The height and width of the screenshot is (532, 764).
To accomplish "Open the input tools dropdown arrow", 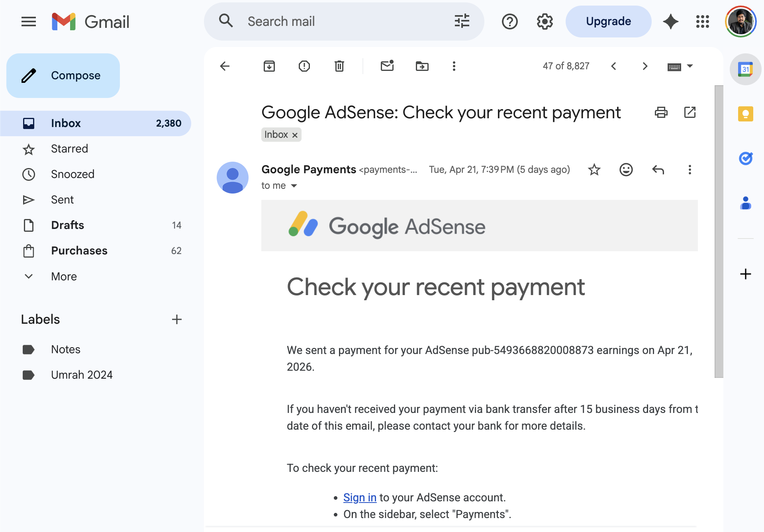I will (x=690, y=66).
